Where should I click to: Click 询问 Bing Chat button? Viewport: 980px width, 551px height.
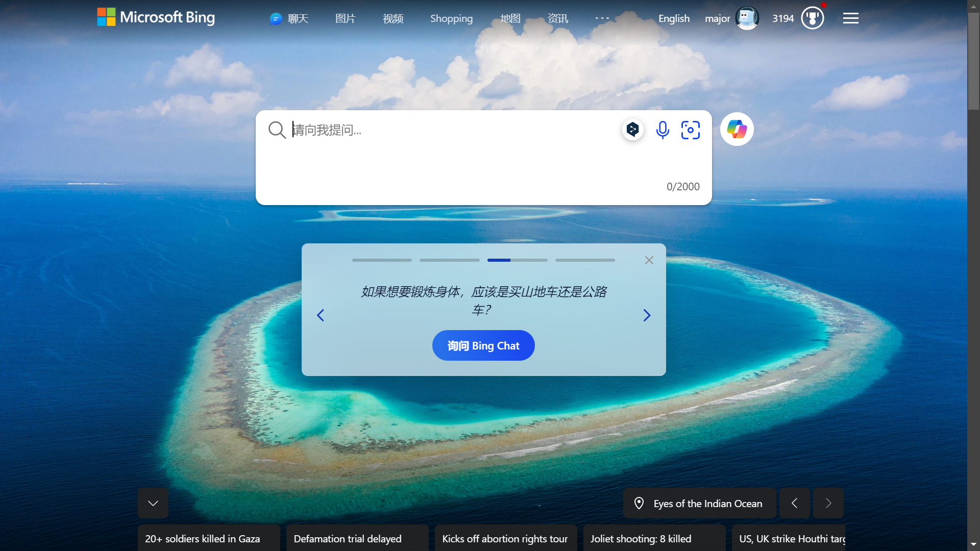(483, 344)
